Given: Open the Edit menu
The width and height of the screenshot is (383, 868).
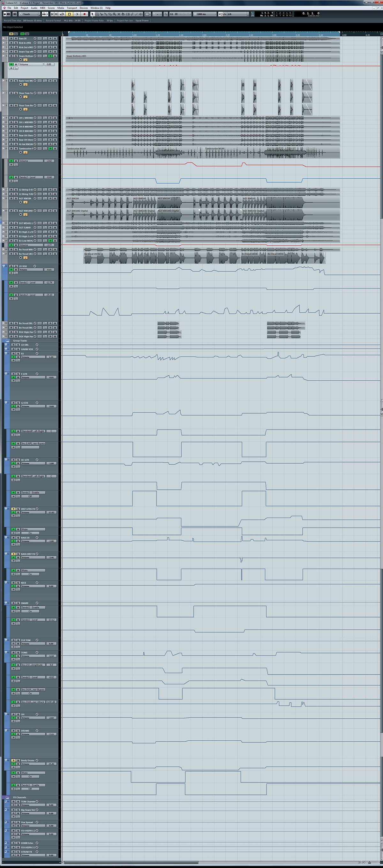Looking at the screenshot, I should (x=16, y=8).
